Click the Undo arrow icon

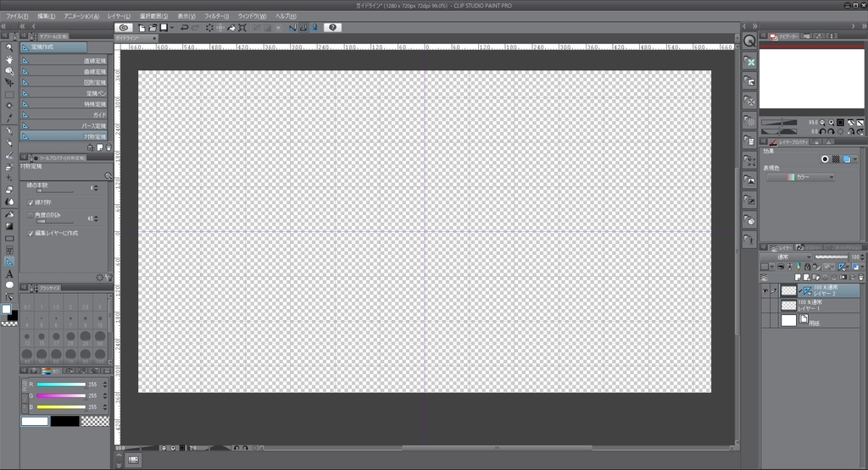(x=184, y=28)
